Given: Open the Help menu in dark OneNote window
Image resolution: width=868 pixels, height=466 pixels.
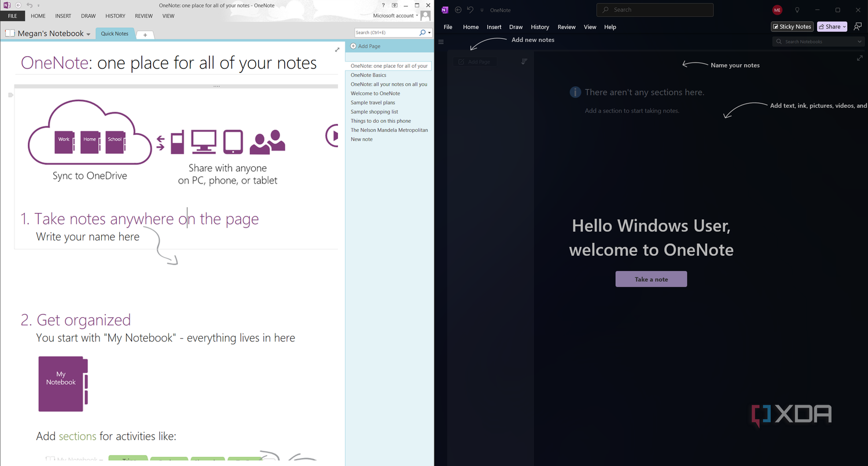Looking at the screenshot, I should click(610, 27).
